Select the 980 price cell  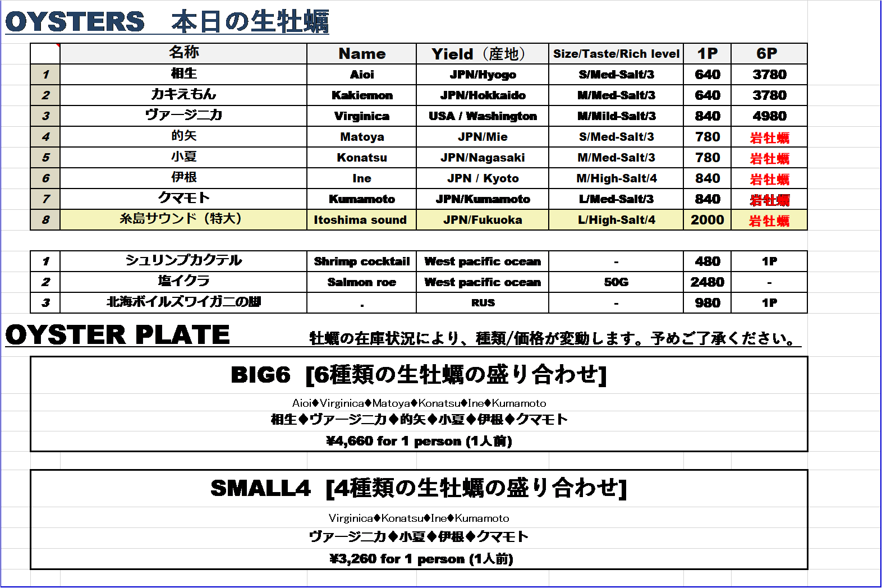[x=708, y=302]
